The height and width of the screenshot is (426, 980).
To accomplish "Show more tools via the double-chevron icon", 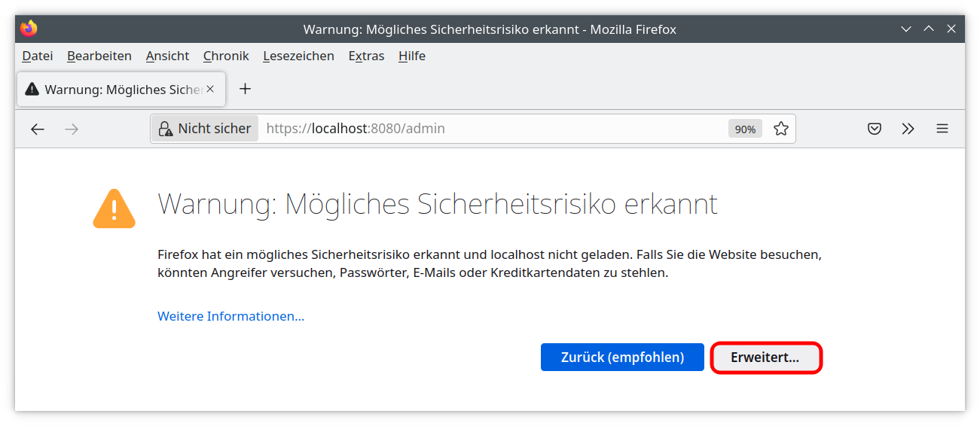I will 908,129.
